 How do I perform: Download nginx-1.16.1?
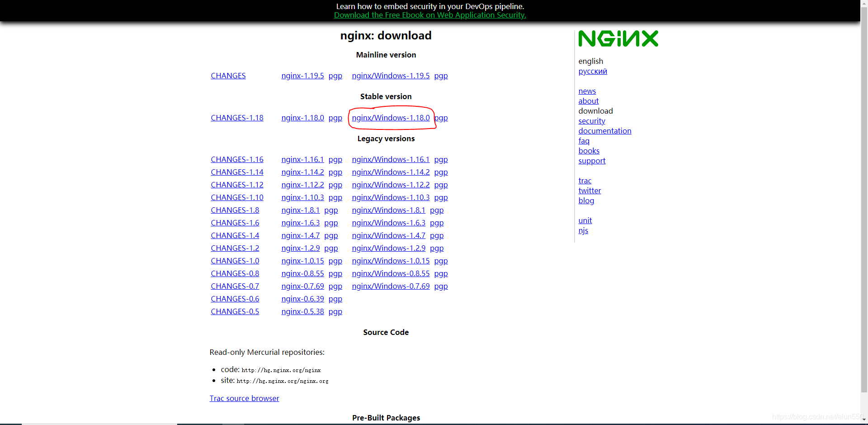(x=302, y=159)
